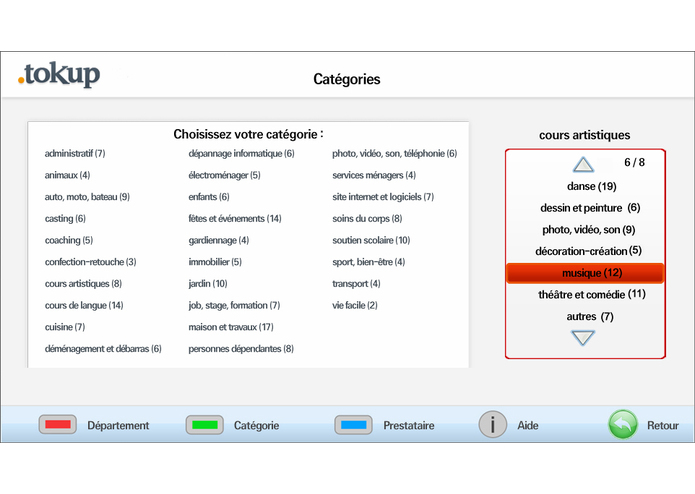The width and height of the screenshot is (695, 494).
Task: Click the Catégories page title
Action: (347, 79)
